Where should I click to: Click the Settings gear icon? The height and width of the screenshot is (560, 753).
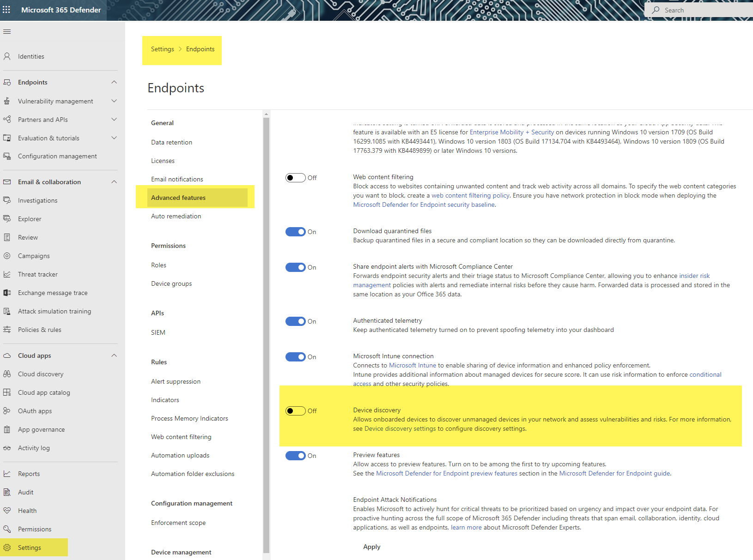(x=7, y=548)
